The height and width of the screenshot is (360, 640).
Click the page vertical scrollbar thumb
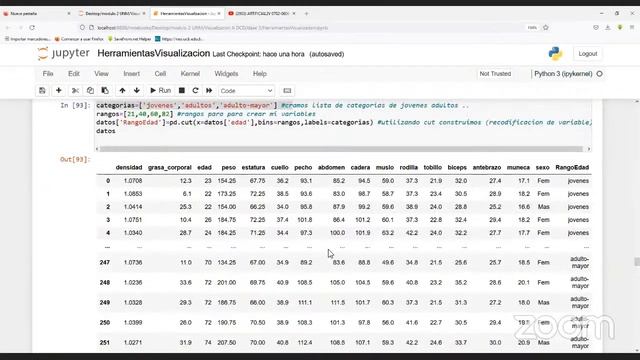[x=637, y=262]
